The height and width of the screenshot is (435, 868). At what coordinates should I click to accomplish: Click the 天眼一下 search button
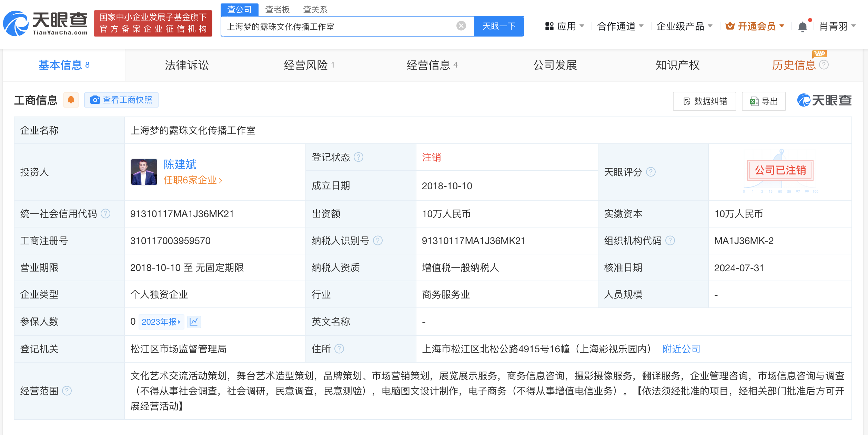pyautogui.click(x=499, y=26)
